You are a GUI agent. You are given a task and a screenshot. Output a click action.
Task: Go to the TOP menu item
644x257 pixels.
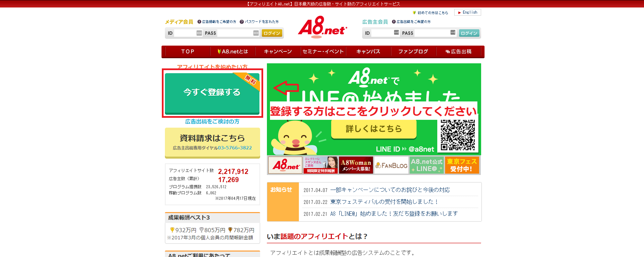pyautogui.click(x=188, y=52)
